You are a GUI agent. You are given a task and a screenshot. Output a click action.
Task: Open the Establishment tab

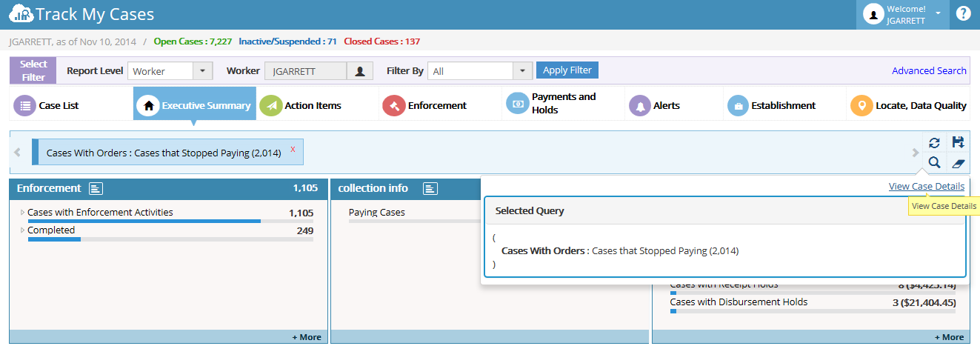(x=784, y=104)
